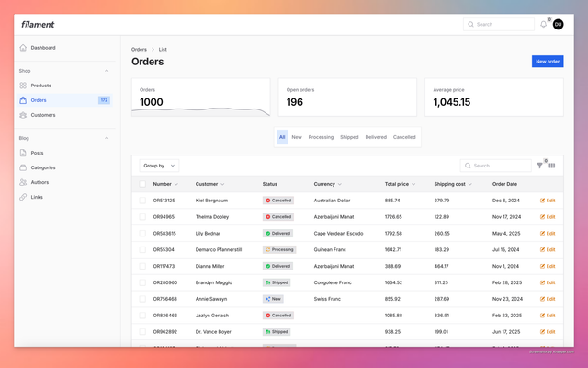Image resolution: width=588 pixels, height=368 pixels.
Task: Toggle columns with the column icon
Action: (x=552, y=166)
